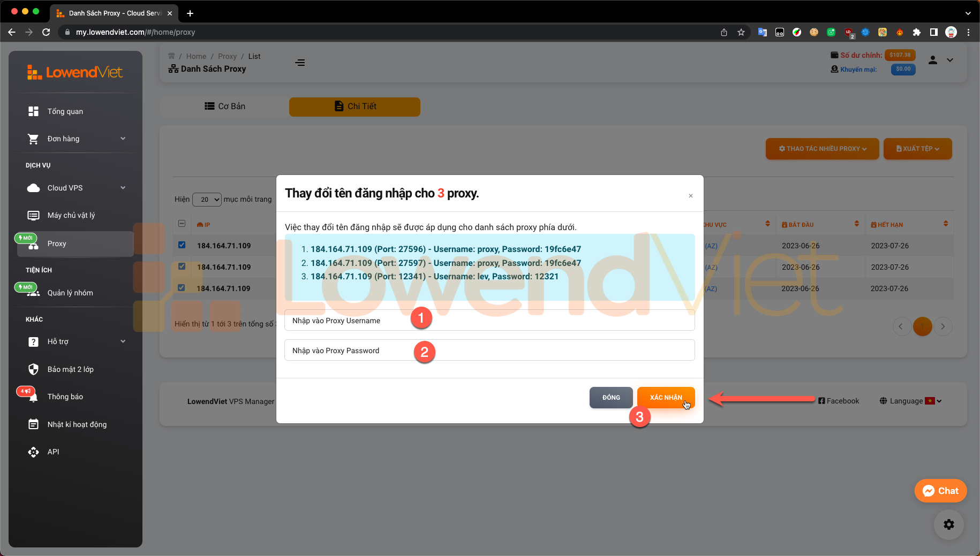Open the API sidebar icon
Image resolution: width=980 pixels, height=556 pixels.
[x=33, y=452]
